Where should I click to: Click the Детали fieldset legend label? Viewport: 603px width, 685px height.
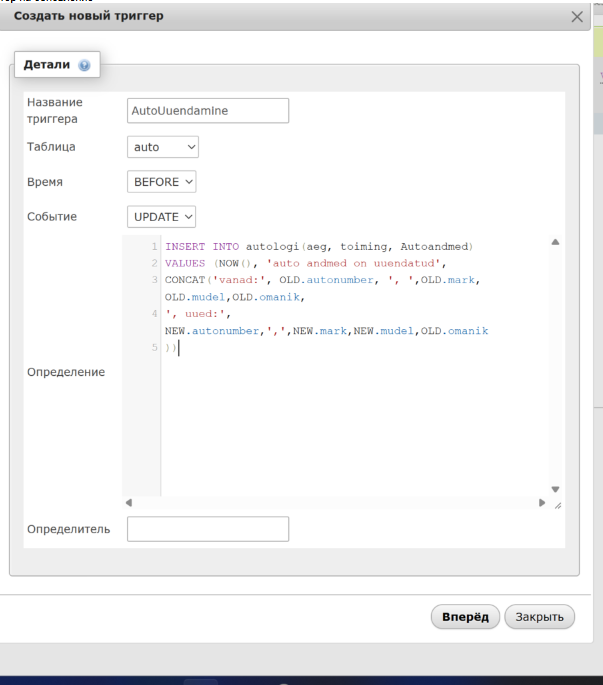[47, 65]
